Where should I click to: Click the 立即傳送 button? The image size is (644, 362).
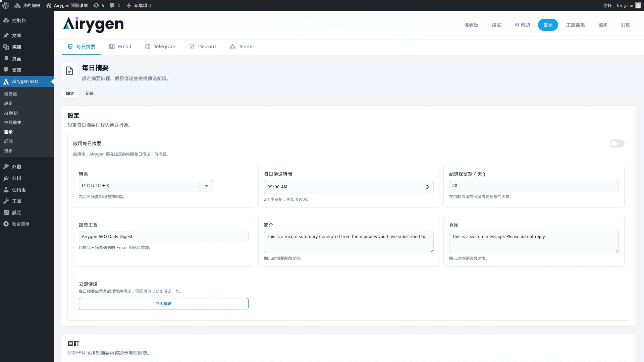(163, 303)
